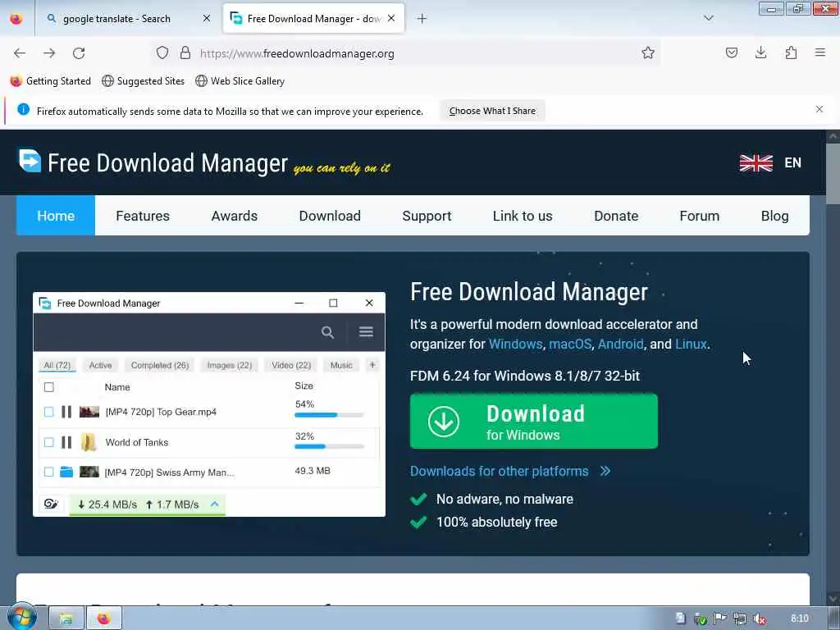The width and height of the screenshot is (840, 630).
Task: Open a new tab with the plus button
Action: click(422, 19)
